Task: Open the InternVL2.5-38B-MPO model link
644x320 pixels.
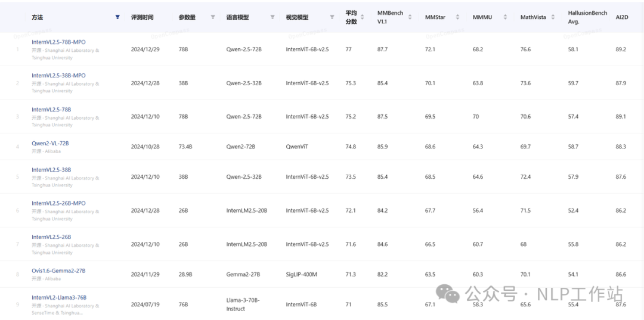Action: (x=58, y=76)
